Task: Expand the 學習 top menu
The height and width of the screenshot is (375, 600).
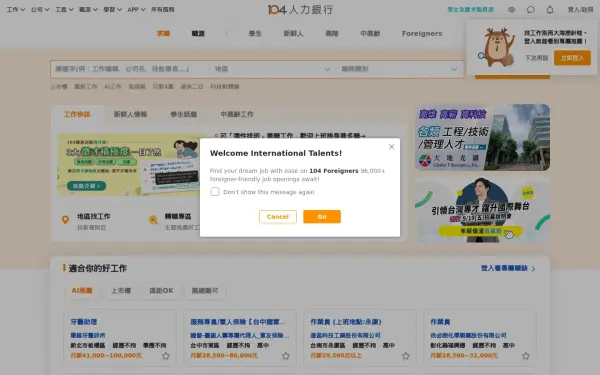Action: pyautogui.click(x=112, y=9)
